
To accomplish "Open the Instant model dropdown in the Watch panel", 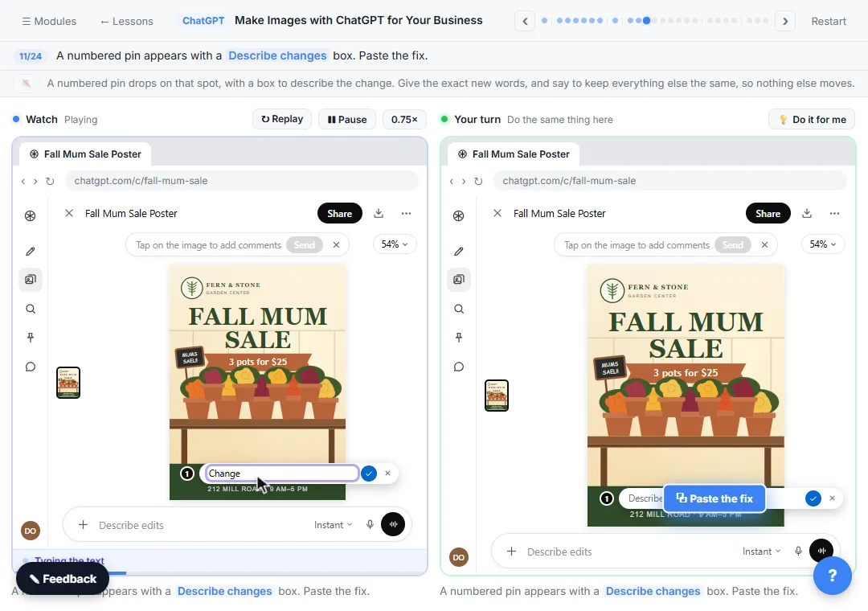I will 334,525.
